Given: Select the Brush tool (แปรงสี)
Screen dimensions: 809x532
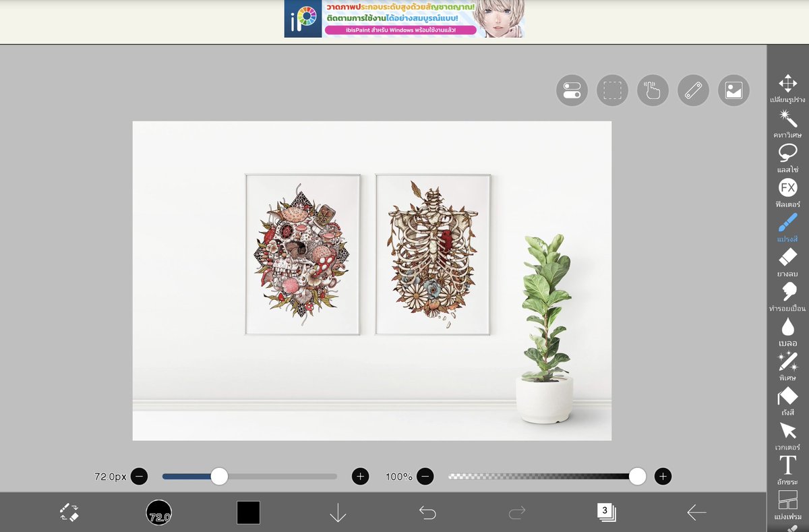Looking at the screenshot, I should (787, 228).
